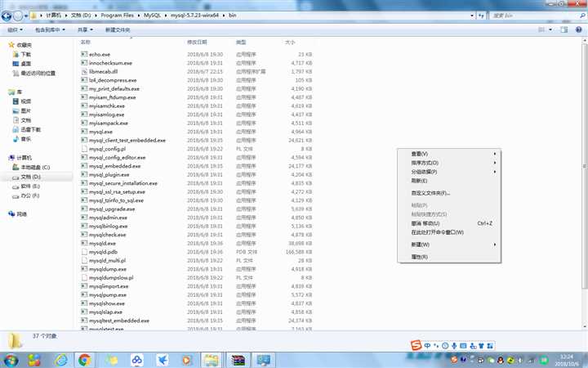Open soft keyboard icon on IME bar

click(x=463, y=346)
